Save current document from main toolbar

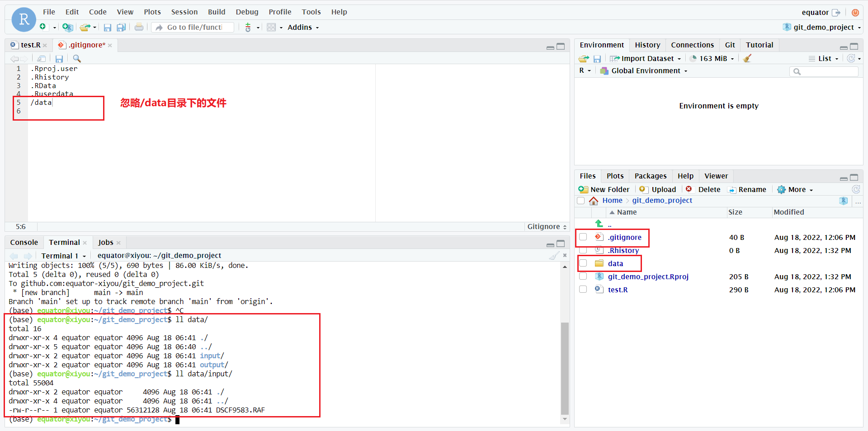(107, 28)
